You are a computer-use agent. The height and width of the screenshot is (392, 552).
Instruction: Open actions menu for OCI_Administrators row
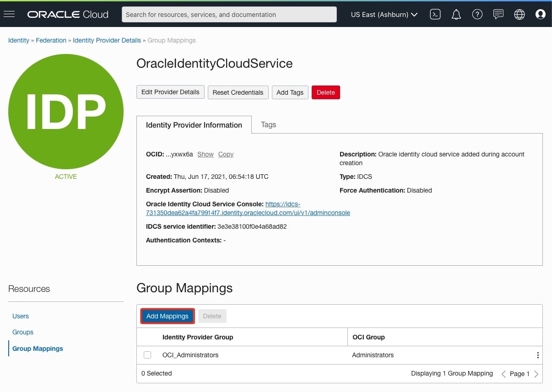click(x=538, y=355)
